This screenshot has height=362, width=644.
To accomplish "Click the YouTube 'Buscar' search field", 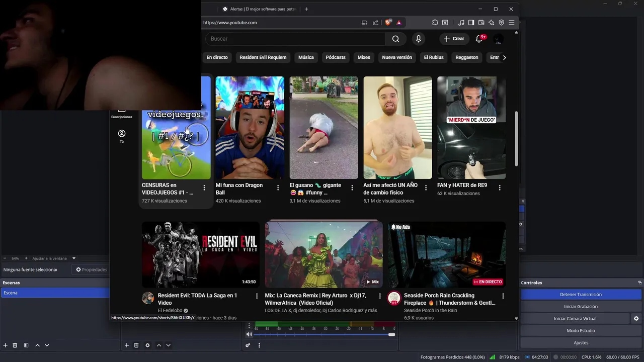I will (295, 39).
